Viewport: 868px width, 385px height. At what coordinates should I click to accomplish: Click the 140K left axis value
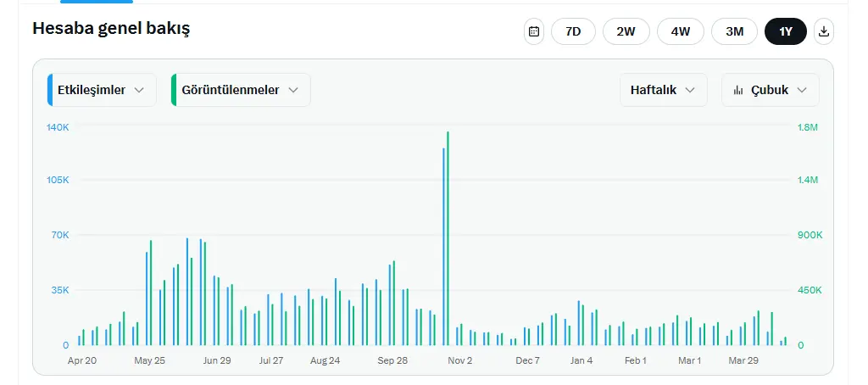58,127
